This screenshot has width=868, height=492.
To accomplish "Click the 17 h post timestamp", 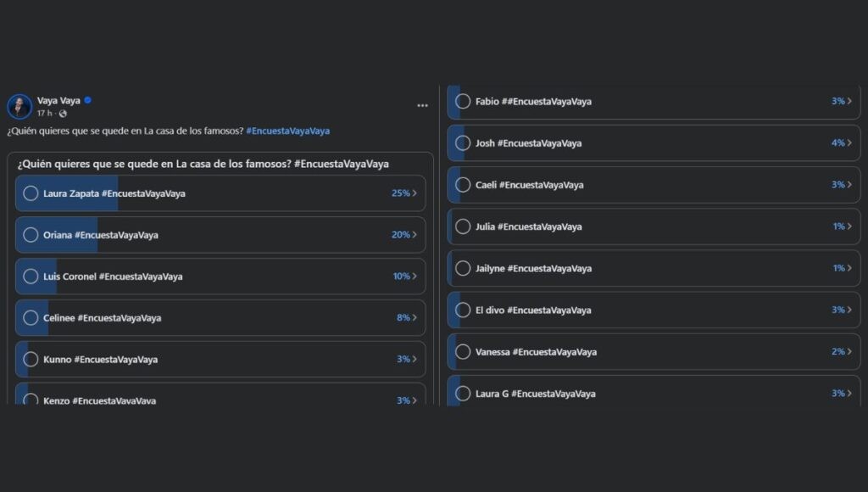I will [44, 114].
